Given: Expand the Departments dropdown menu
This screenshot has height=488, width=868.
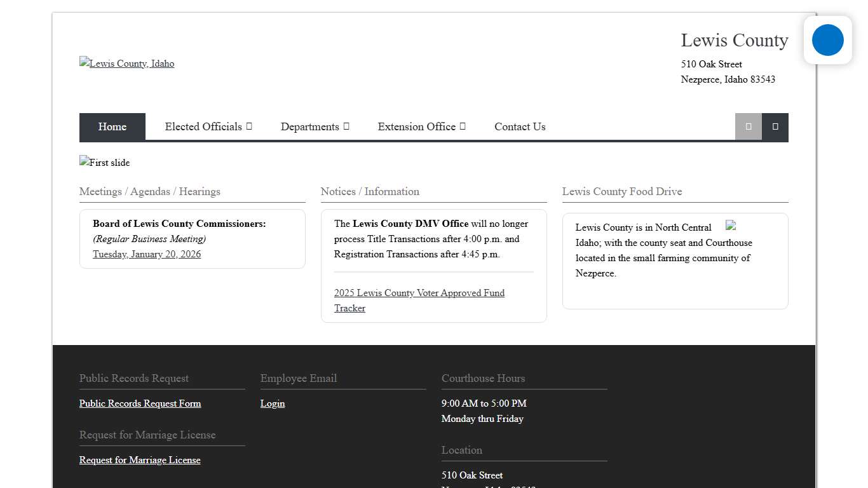Looking at the screenshot, I should click(315, 126).
